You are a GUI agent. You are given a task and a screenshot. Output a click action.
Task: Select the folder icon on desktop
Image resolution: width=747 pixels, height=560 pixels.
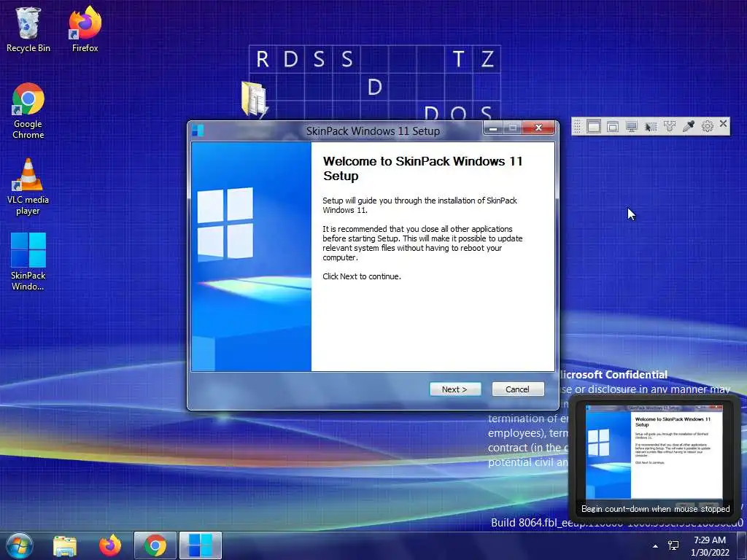[x=255, y=99]
